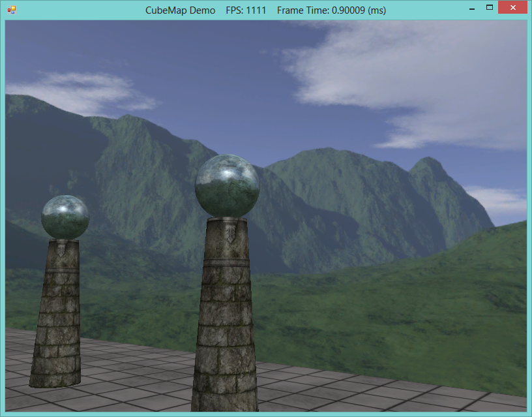Screen dimensions: 532x417
Task: Click the reflective sphere atop the right pillar
Action: coord(228,186)
